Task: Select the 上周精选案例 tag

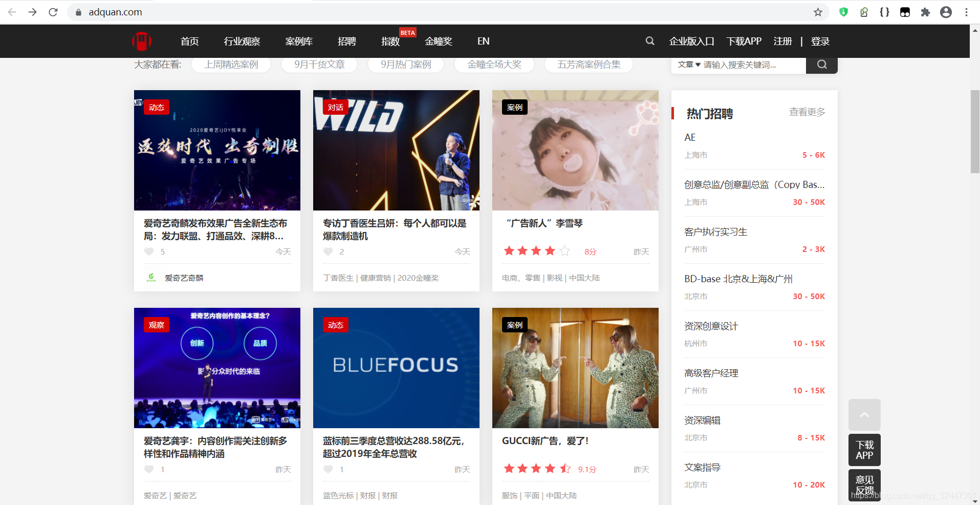Action: pos(231,65)
